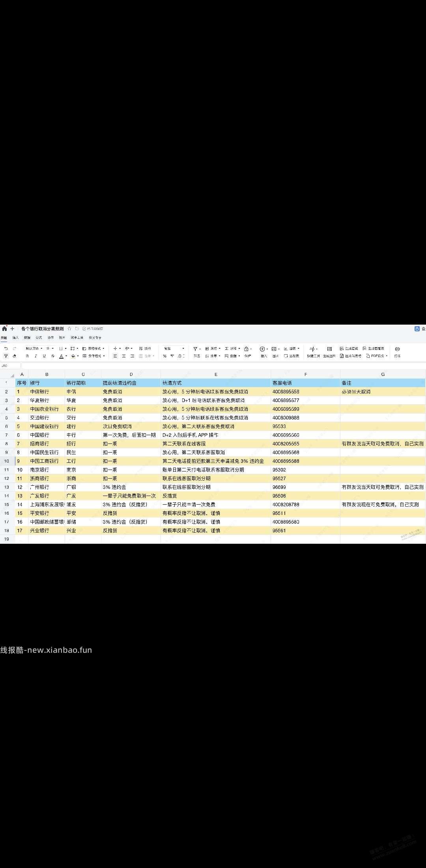Screen dimensions: 426x868
Task: Open the 图表 chart dropdown
Action: [x=291, y=349]
